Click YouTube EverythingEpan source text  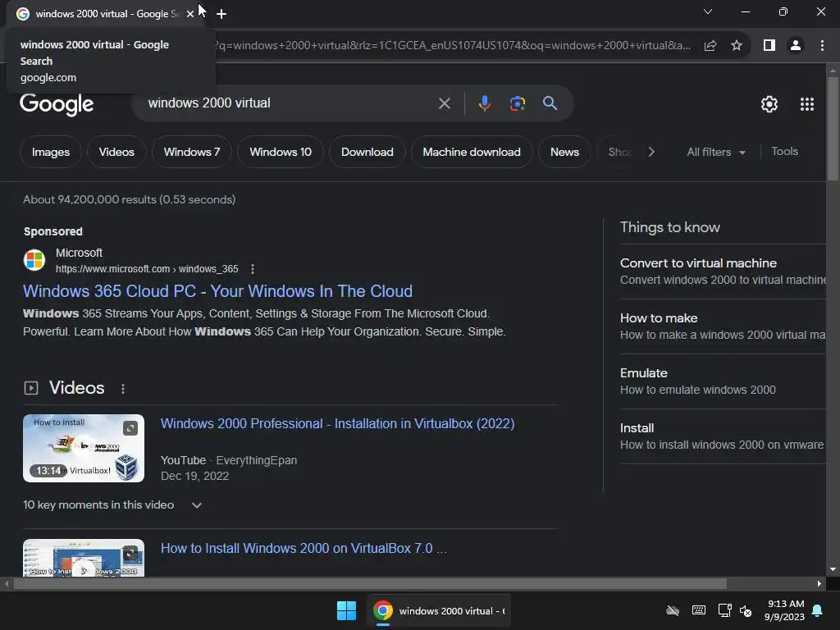[229, 461]
